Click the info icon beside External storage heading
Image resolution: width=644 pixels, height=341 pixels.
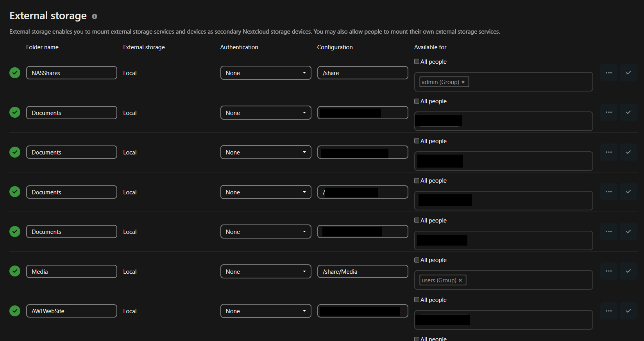click(95, 16)
